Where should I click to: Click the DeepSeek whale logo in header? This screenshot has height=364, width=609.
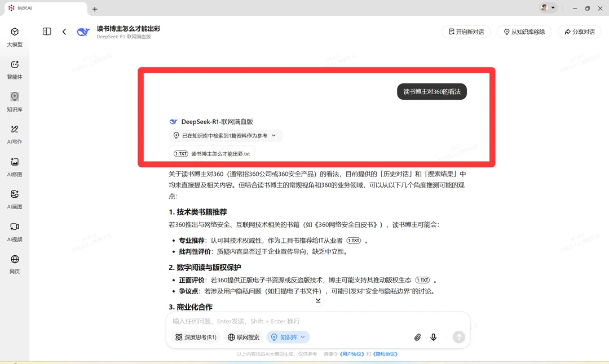point(83,32)
